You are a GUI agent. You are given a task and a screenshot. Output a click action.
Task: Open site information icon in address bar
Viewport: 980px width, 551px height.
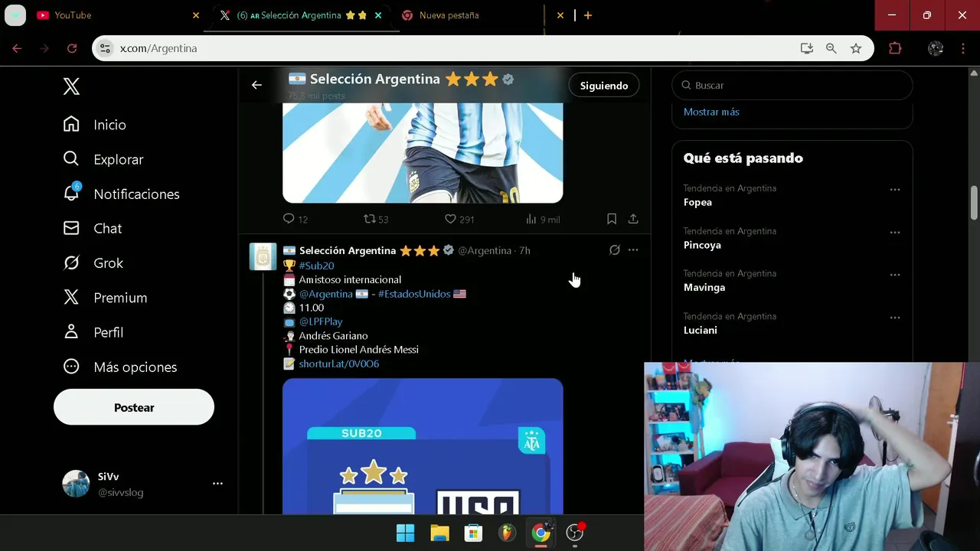106,48
